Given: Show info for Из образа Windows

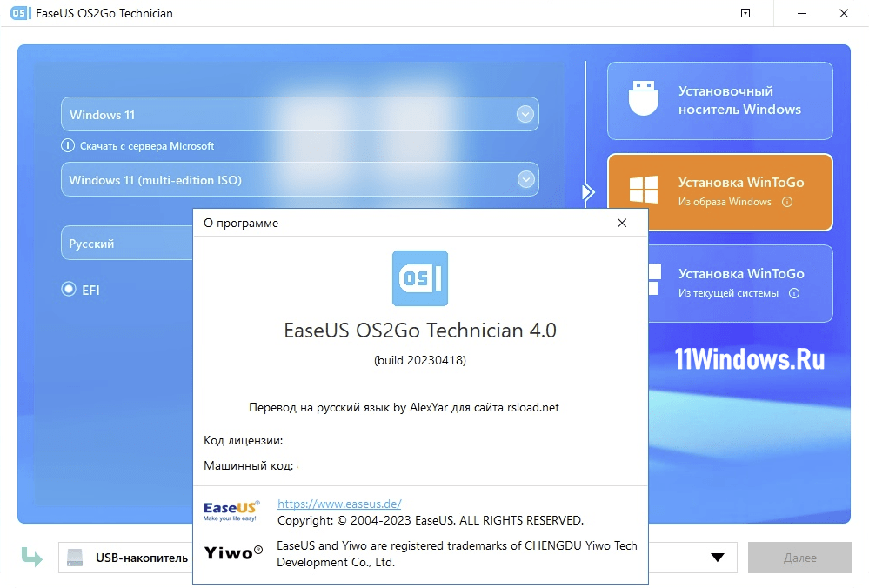Looking at the screenshot, I should click(x=787, y=202).
